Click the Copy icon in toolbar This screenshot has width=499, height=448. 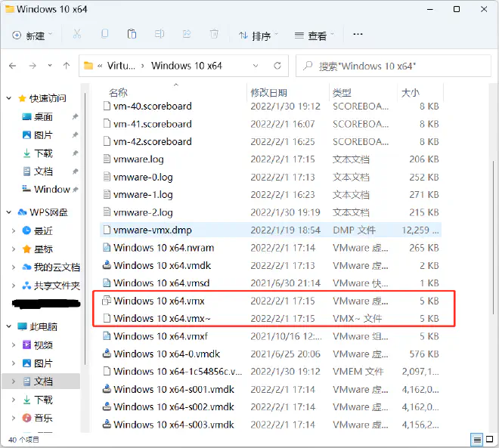coord(104,35)
